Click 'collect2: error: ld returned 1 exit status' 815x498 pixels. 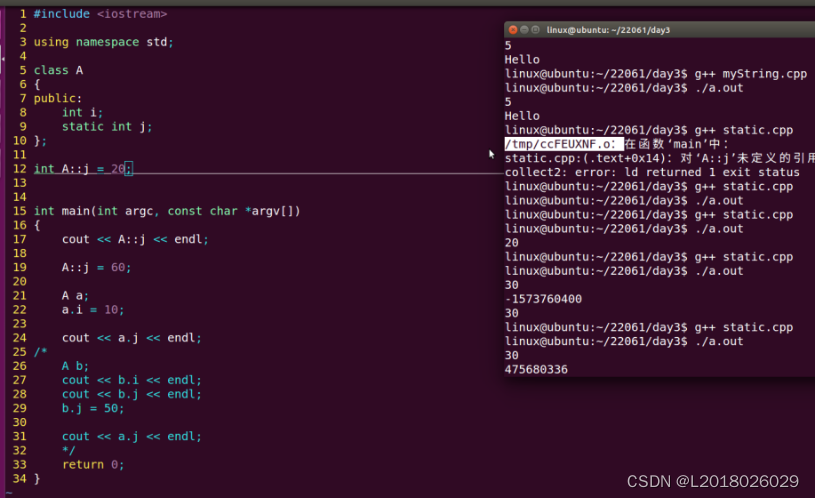652,173
